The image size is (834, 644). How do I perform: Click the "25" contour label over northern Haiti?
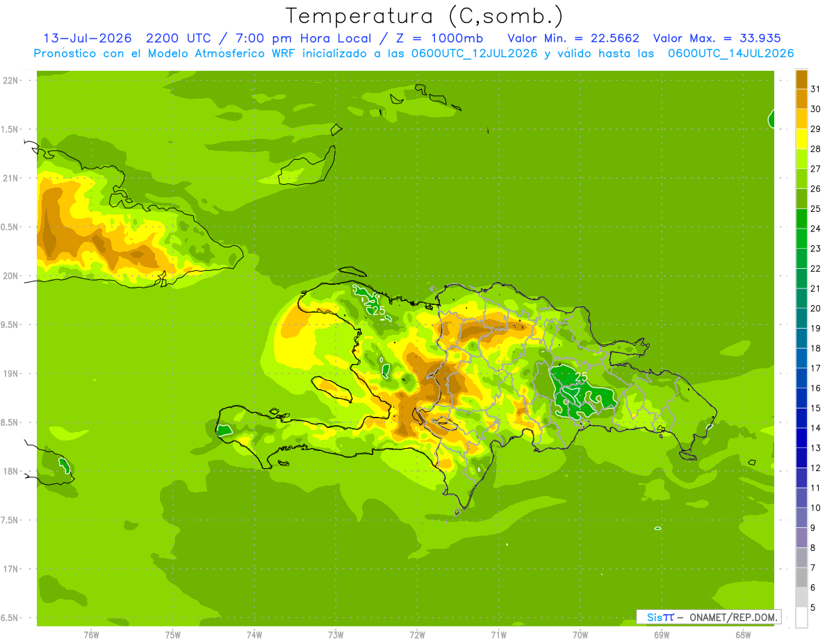coord(379,311)
